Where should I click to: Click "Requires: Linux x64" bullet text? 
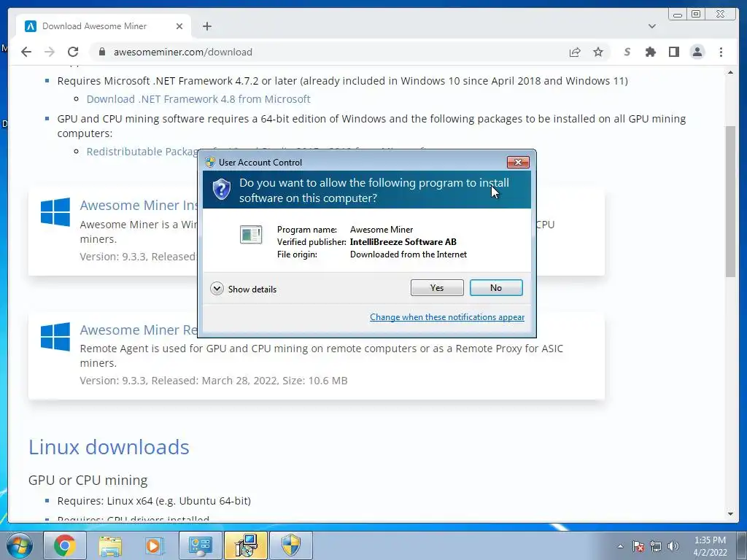[154, 501]
